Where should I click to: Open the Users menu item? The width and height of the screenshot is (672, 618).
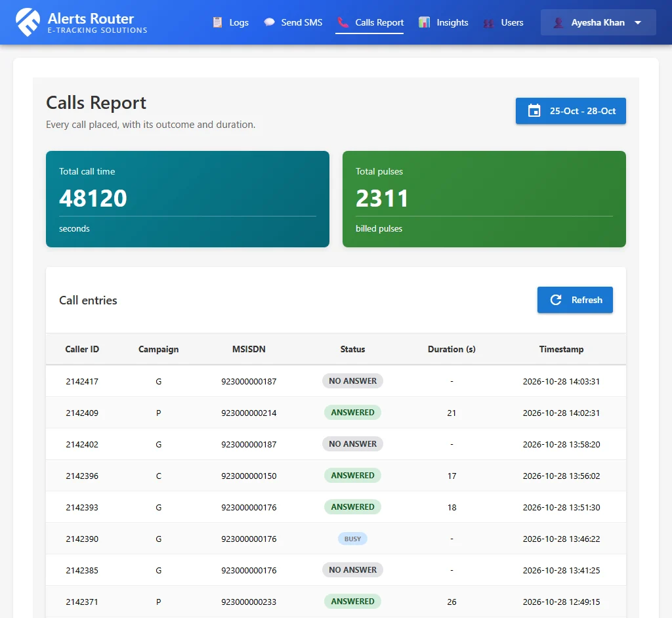click(503, 22)
